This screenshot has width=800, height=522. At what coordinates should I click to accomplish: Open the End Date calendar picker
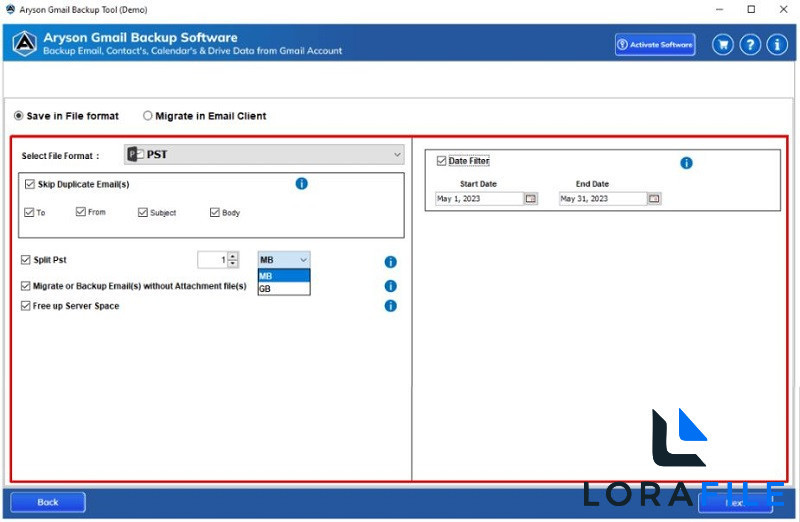654,198
